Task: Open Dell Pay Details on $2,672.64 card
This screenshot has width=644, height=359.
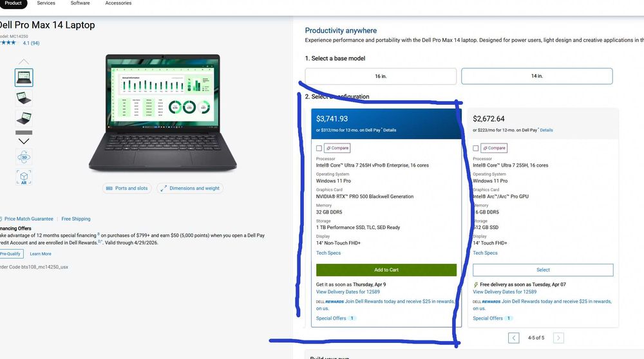Action: point(546,130)
